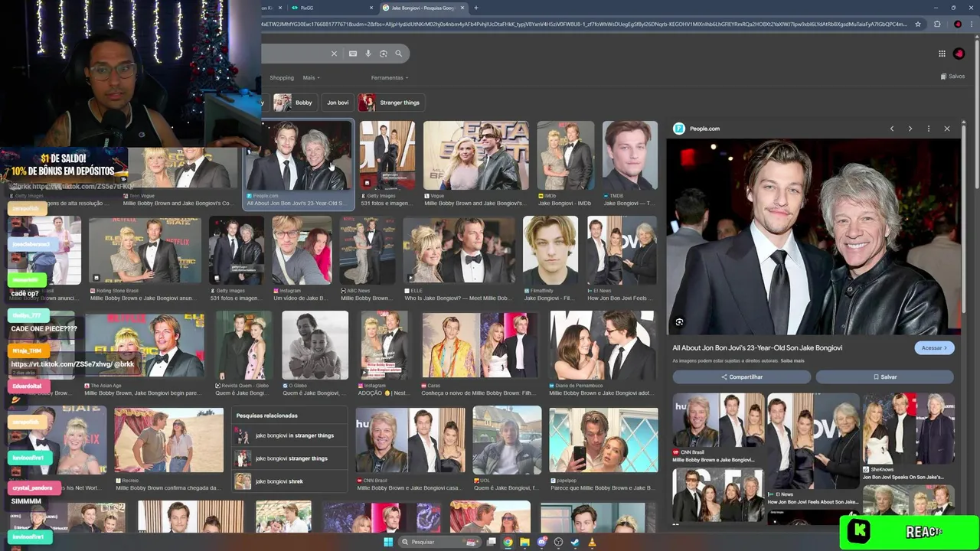Open Chrome from the taskbar
Viewport: 980px width, 551px height.
508,542
